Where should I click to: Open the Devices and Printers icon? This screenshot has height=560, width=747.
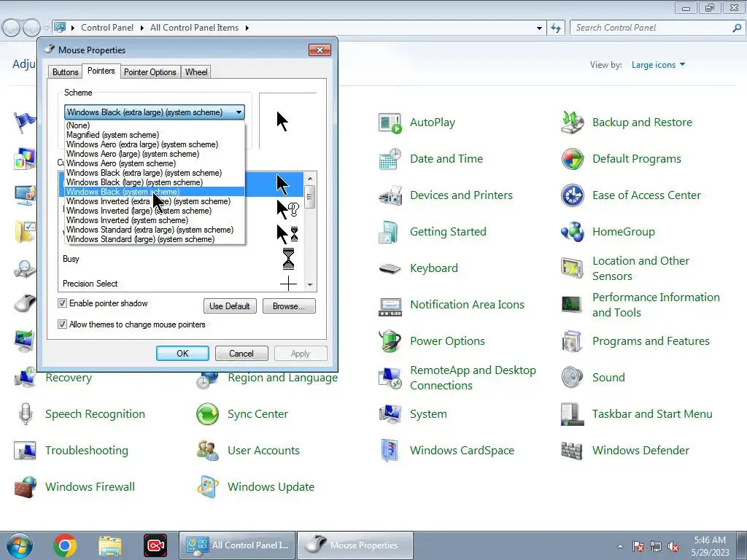(390, 195)
